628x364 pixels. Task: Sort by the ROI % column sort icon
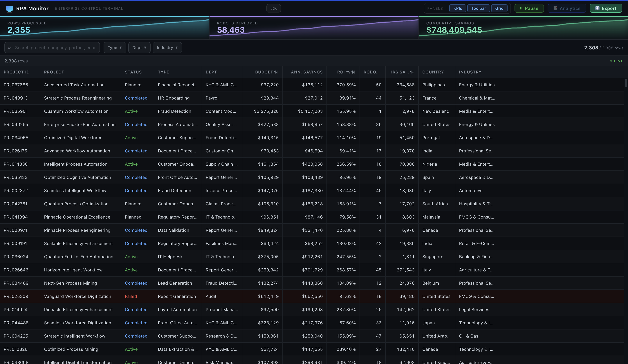click(x=353, y=72)
